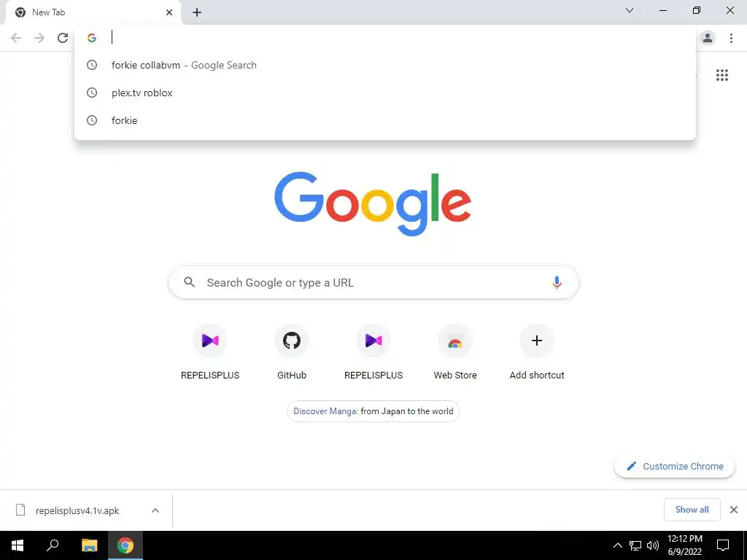
Task: Click the clock icon beside 'plex.tv roblox'
Action: click(x=92, y=93)
